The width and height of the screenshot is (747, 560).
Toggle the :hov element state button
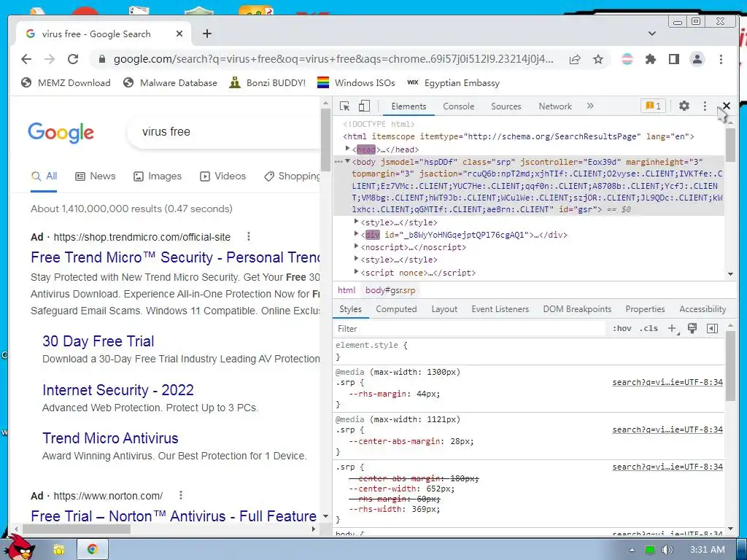pyautogui.click(x=622, y=329)
